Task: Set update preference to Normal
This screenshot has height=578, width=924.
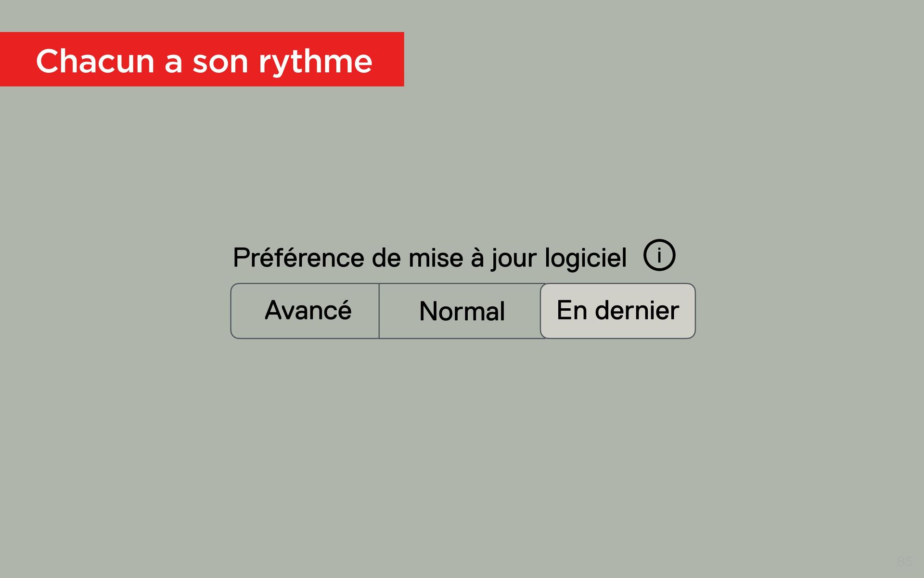Action: (x=462, y=311)
